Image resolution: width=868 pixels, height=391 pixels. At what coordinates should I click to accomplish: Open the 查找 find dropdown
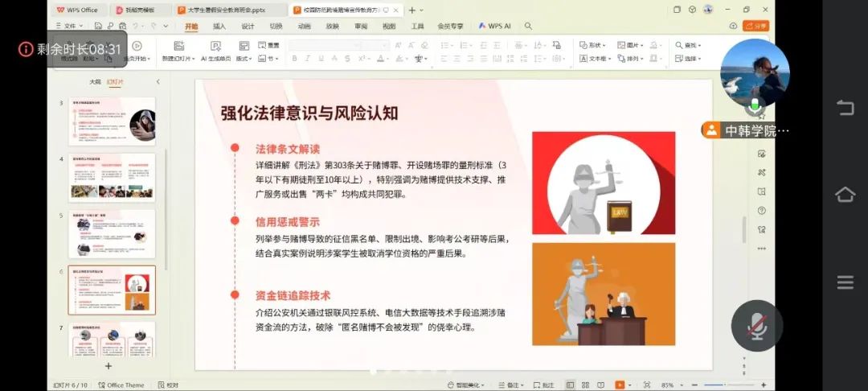point(689,45)
